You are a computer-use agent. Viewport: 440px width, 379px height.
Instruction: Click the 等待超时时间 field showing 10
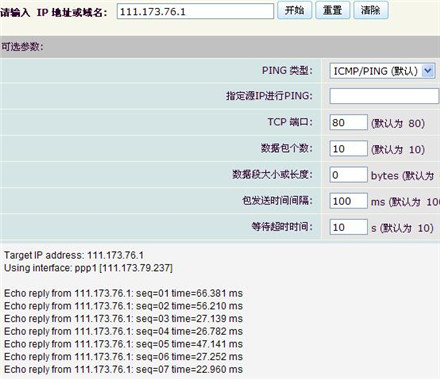pos(348,227)
